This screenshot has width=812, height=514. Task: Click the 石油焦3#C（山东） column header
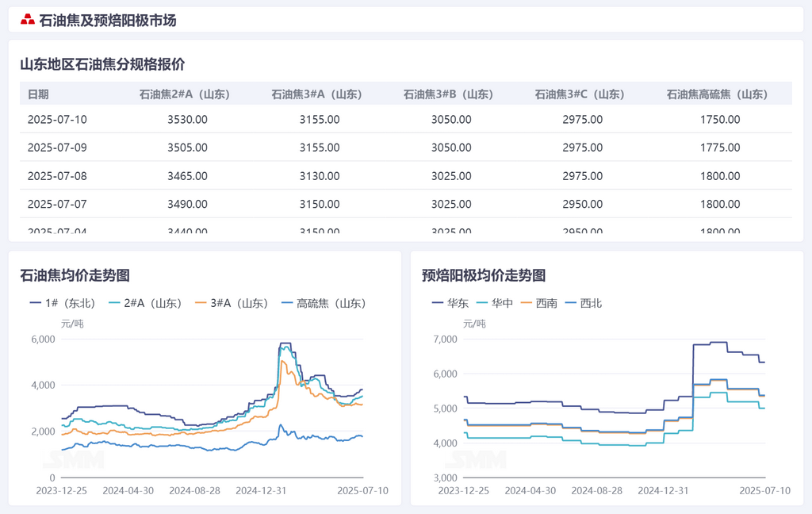580,94
